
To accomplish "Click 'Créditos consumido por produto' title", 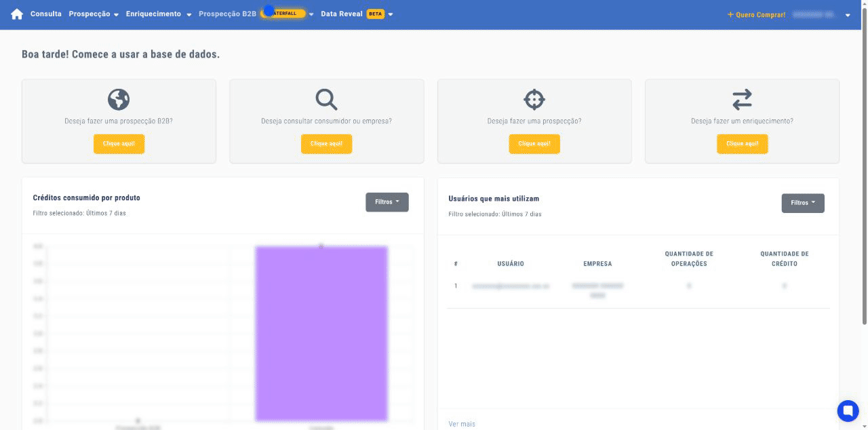I will (x=87, y=198).
